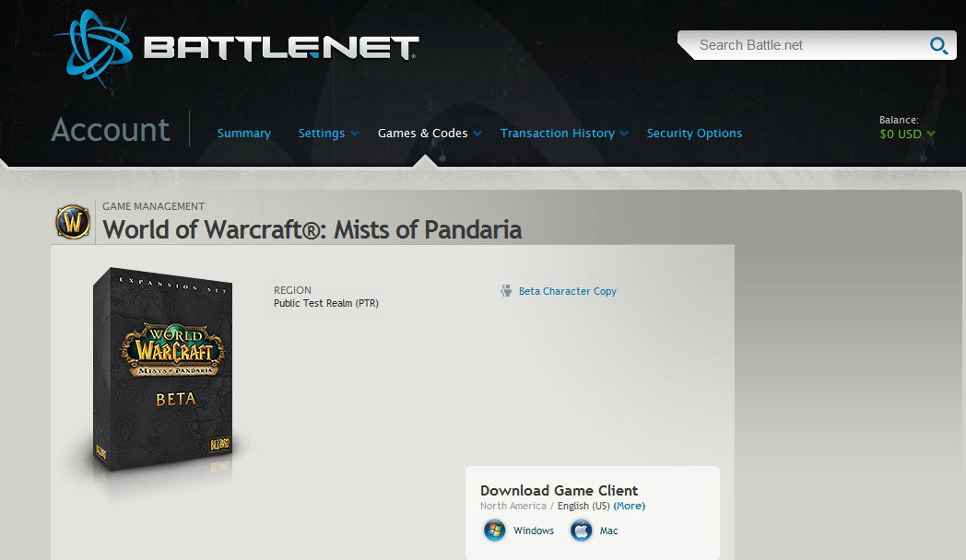Expand the Transaction History dropdown arrow
This screenshot has height=560, width=966.
(624, 134)
